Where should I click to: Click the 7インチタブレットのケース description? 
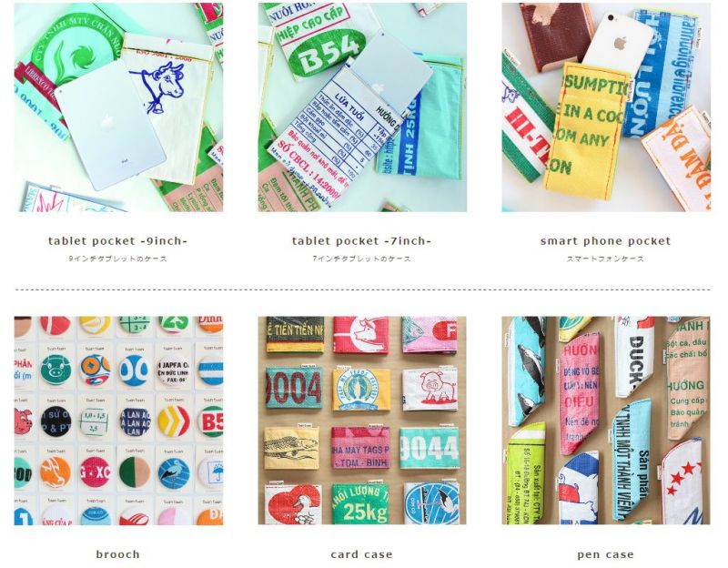(361, 259)
